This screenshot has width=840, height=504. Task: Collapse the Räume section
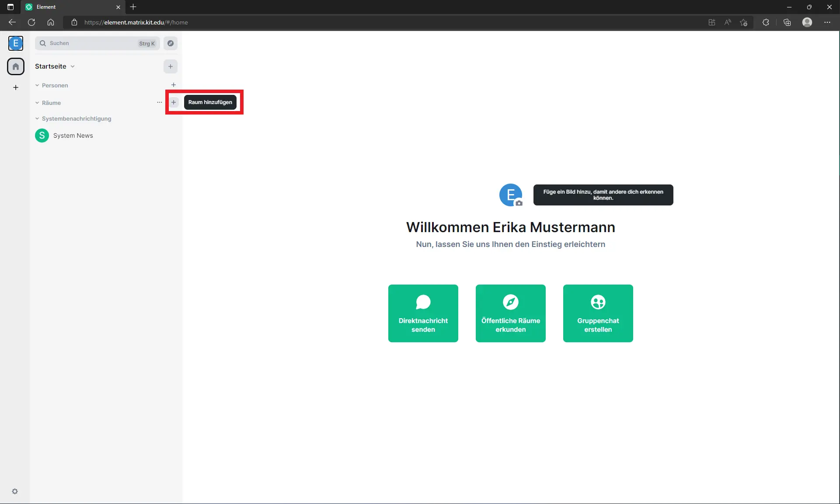37,103
